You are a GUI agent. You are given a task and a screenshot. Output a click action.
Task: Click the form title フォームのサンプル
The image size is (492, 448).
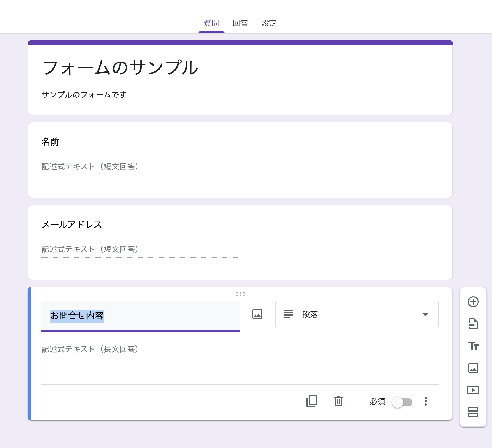pyautogui.click(x=120, y=68)
